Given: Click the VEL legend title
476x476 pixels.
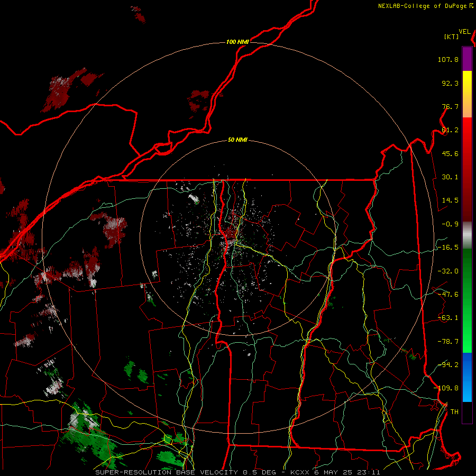Looking at the screenshot, I should pos(464,32).
